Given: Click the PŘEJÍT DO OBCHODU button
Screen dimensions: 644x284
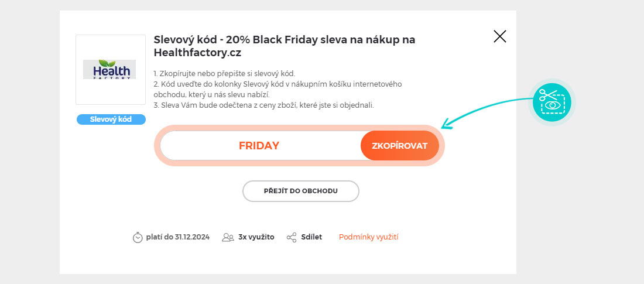Looking at the screenshot, I should [x=301, y=191].
